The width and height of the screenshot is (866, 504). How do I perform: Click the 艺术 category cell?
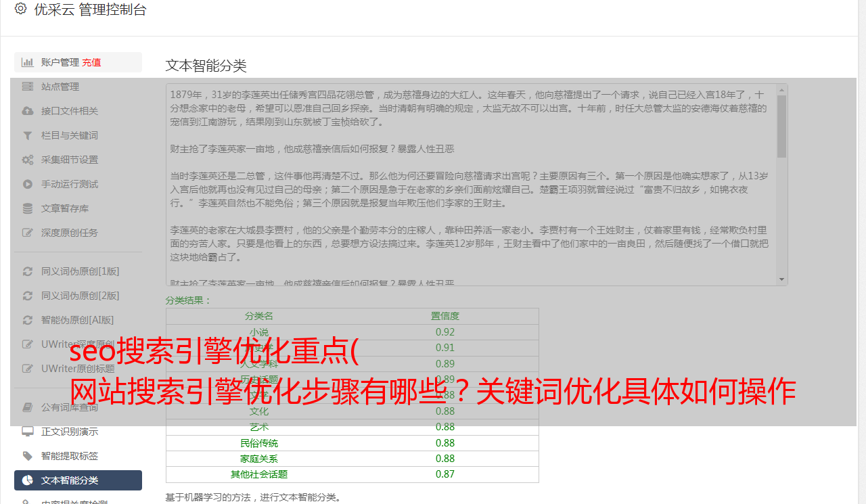click(x=259, y=427)
